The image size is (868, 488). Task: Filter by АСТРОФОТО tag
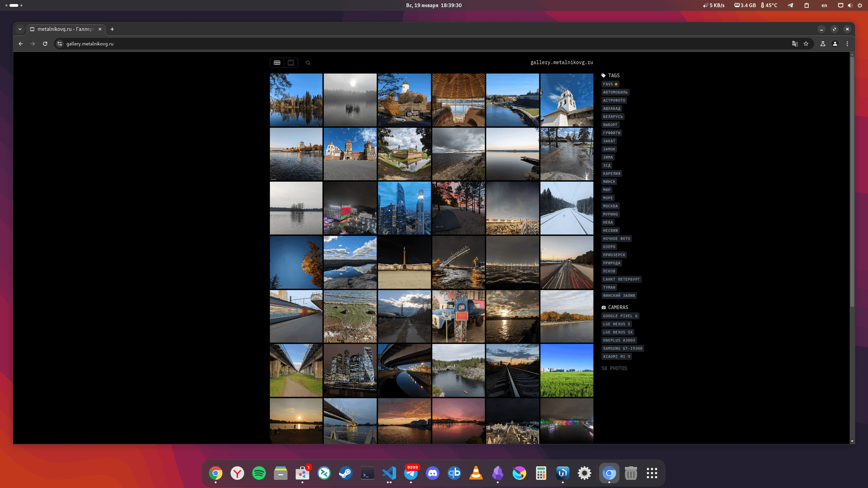(x=614, y=100)
